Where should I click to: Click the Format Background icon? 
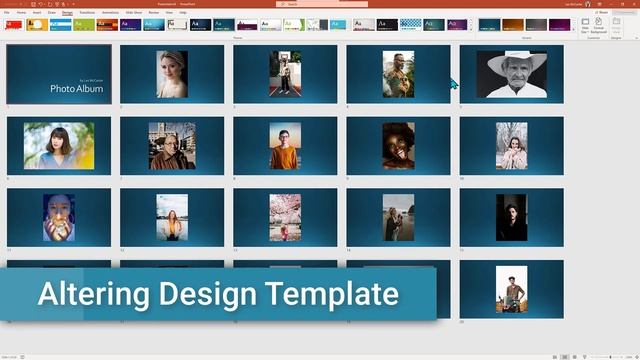coord(598,25)
